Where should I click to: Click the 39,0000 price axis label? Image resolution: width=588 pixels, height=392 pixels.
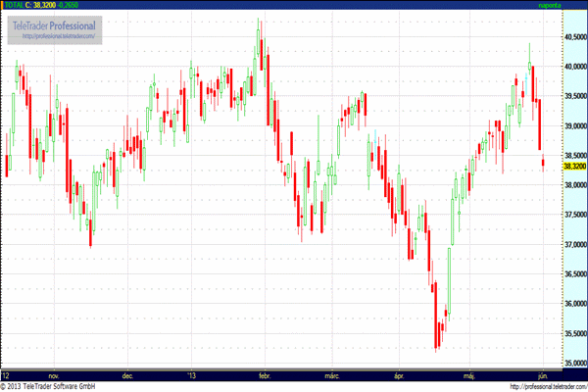574,125
